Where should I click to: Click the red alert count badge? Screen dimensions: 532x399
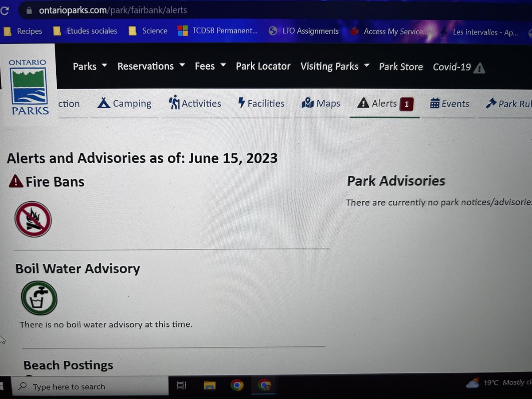pos(407,104)
